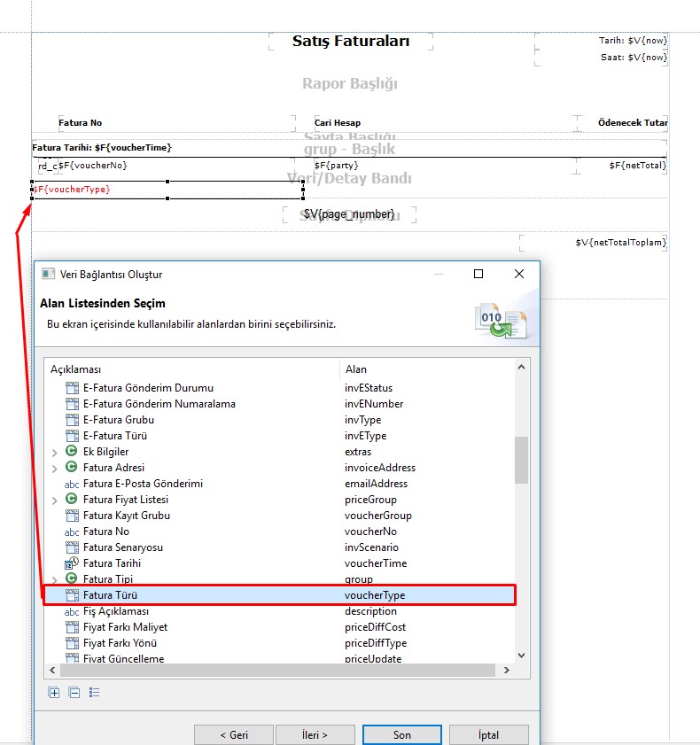Click the abc icon beside Fatura No
The height and width of the screenshot is (745, 700).
click(x=73, y=532)
